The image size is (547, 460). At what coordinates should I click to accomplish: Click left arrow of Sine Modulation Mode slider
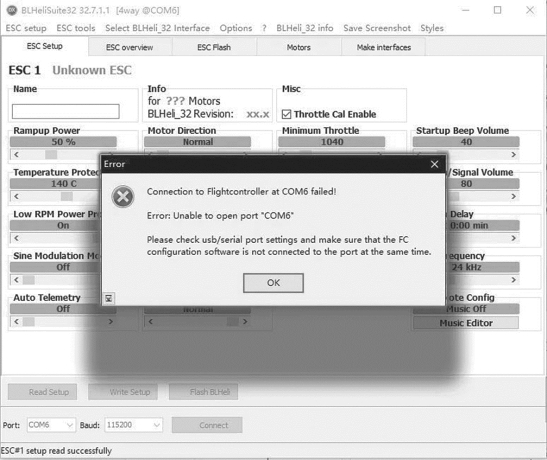(16, 280)
